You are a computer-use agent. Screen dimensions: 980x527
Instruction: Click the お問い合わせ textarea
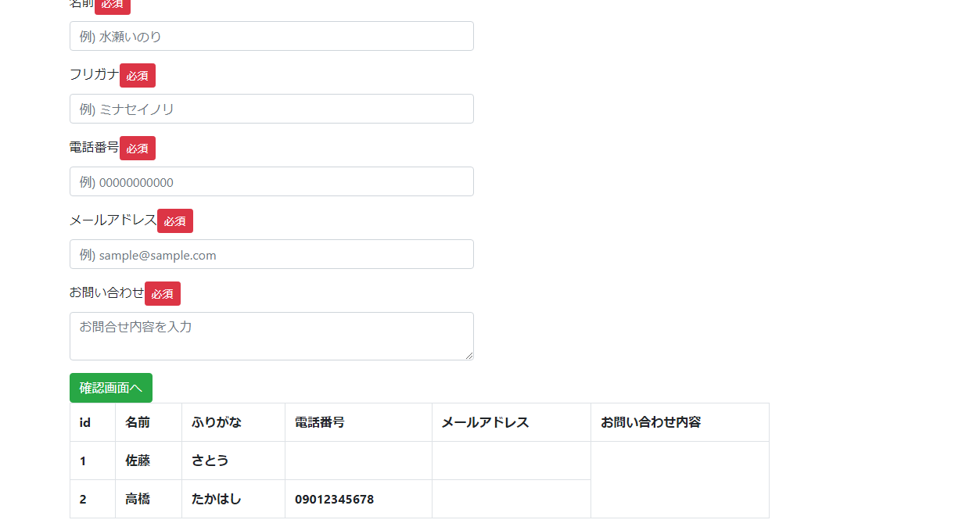(271, 336)
